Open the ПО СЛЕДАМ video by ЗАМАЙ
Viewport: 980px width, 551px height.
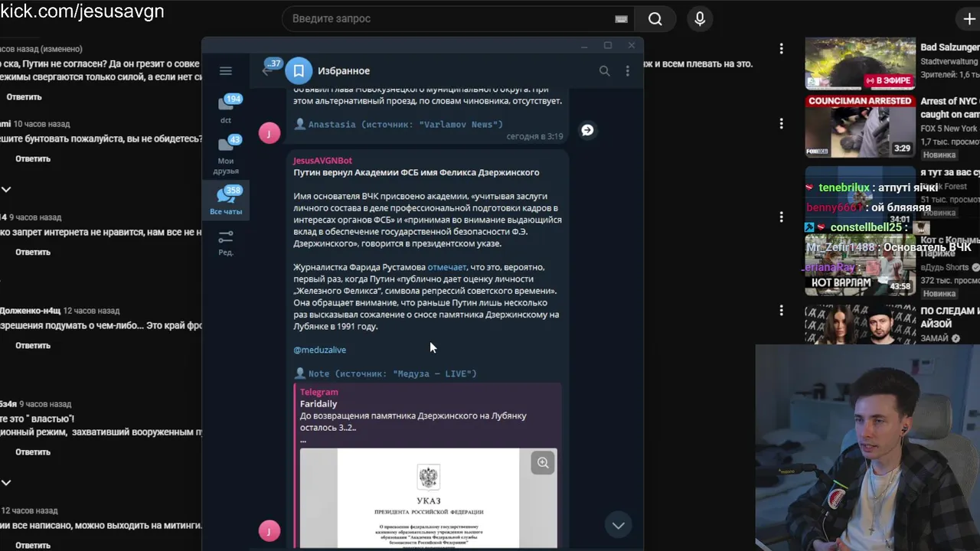949,318
